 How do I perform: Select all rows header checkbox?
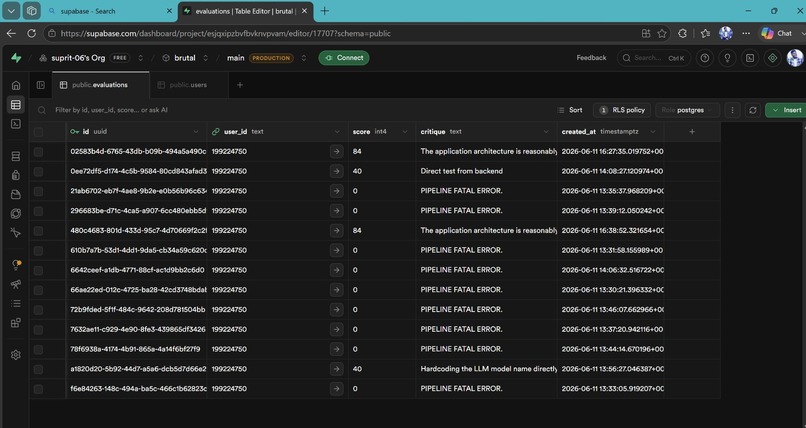(x=39, y=132)
